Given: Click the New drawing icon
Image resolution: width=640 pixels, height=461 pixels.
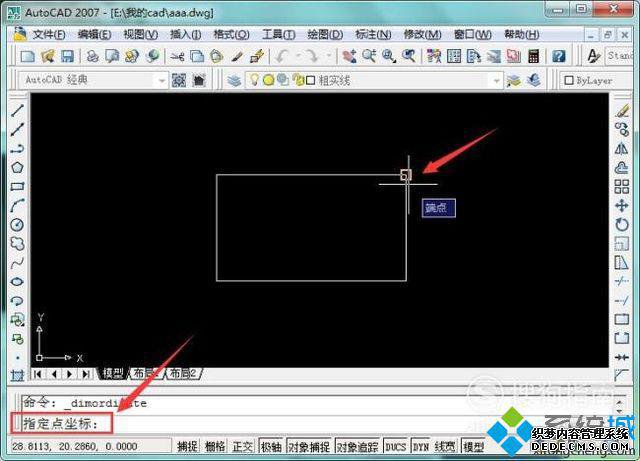Looking at the screenshot, I should (27, 56).
